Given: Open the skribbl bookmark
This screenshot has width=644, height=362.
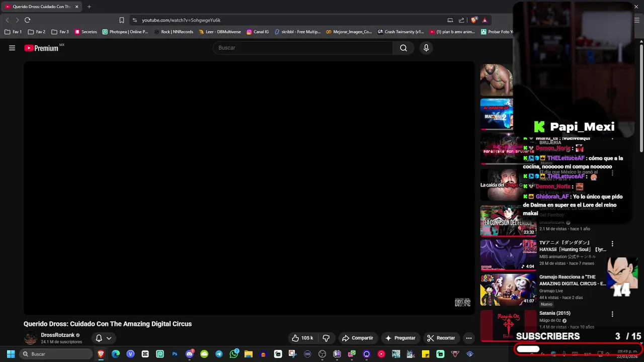Looking at the screenshot, I should 297,32.
